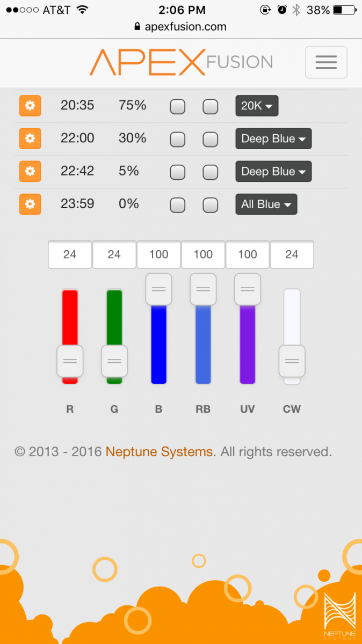
Task: Click the Apex Fusion logo
Action: pyautogui.click(x=181, y=62)
